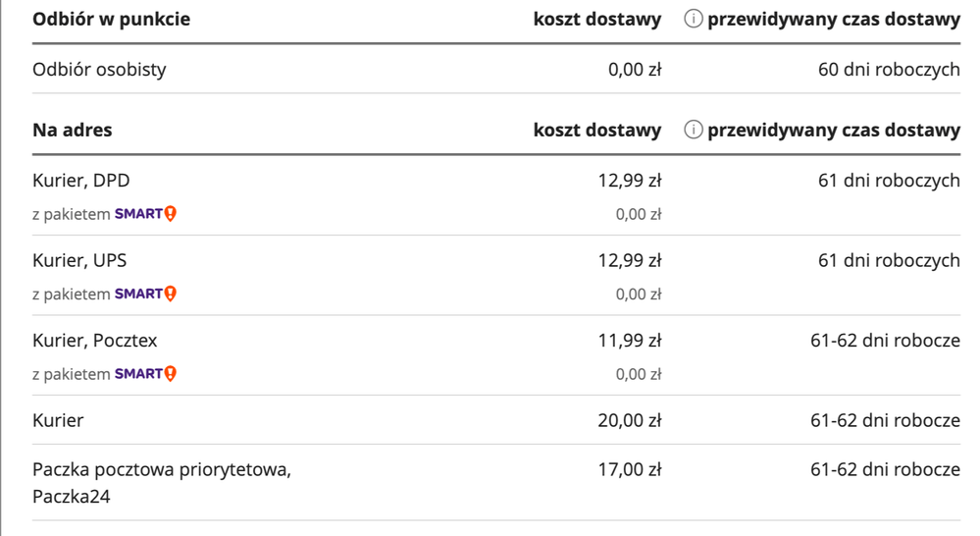Click the 60 dni roboczych delivery time
The height and width of the screenshot is (536, 980).
tap(889, 70)
